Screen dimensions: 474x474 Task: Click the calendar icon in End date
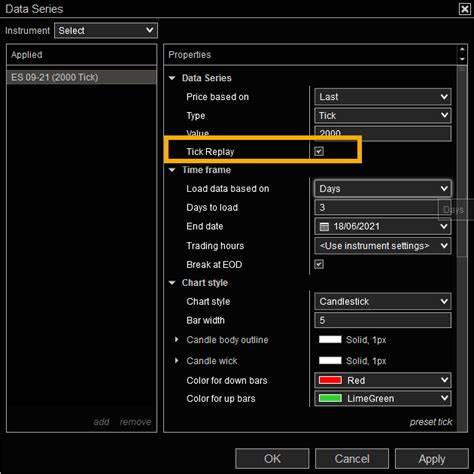coord(324,227)
